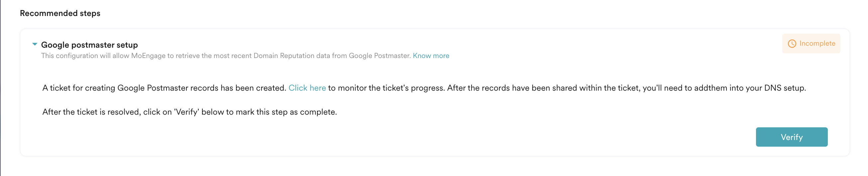Follow the Click here ticket link
The width and height of the screenshot is (868, 176).
[307, 88]
